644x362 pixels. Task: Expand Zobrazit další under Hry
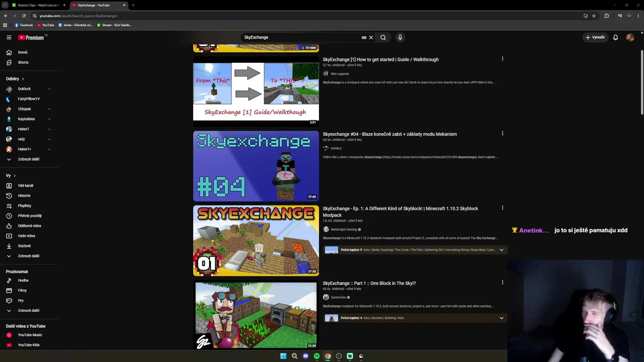pyautogui.click(x=29, y=311)
